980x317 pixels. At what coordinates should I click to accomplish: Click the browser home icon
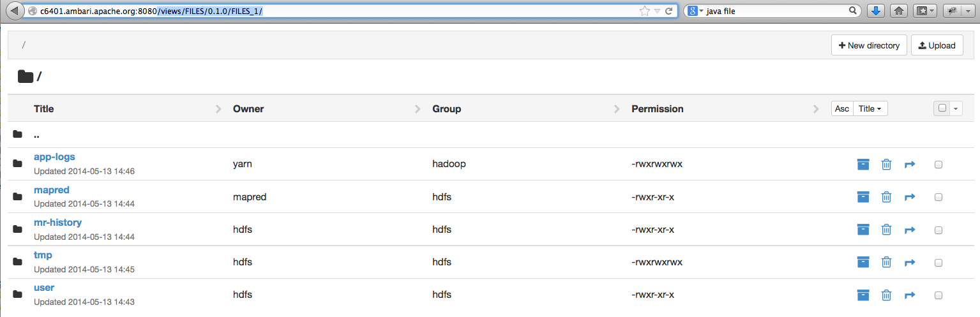point(898,11)
